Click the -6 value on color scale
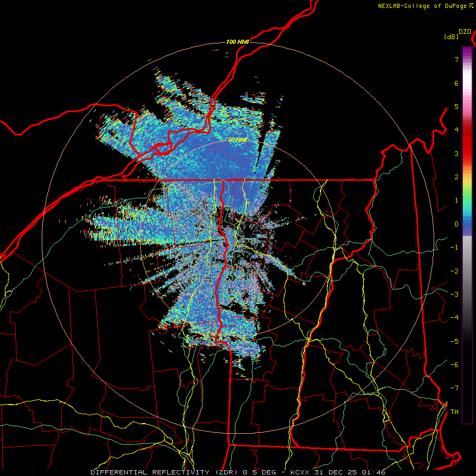The image size is (476, 476). [454, 364]
